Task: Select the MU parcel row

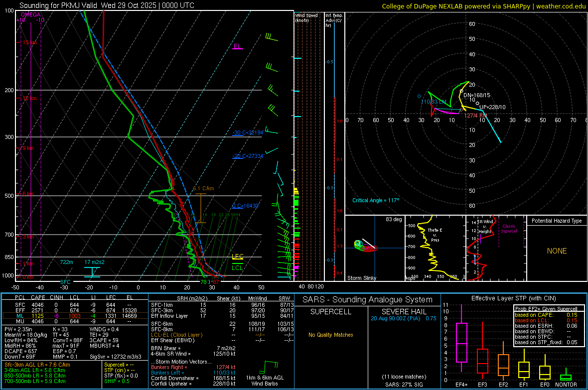Action: 75,321
